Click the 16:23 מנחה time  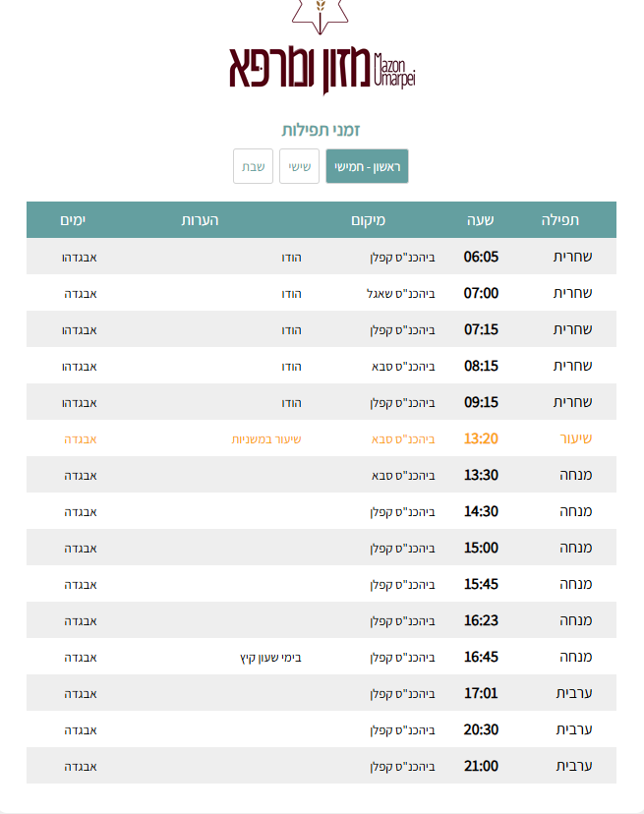point(481,620)
